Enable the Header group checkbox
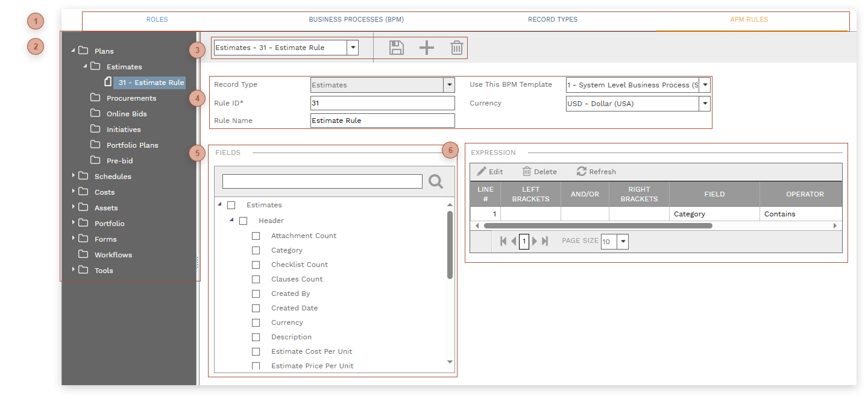This screenshot has width=868, height=399. click(x=244, y=221)
